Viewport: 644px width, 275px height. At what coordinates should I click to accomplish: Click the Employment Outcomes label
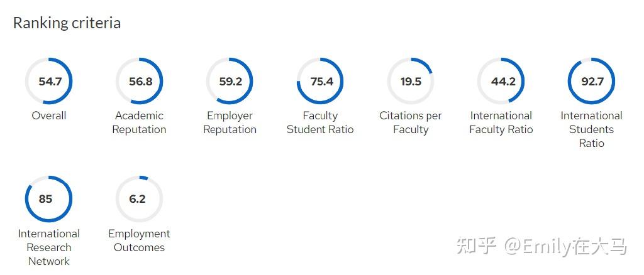coord(140,240)
